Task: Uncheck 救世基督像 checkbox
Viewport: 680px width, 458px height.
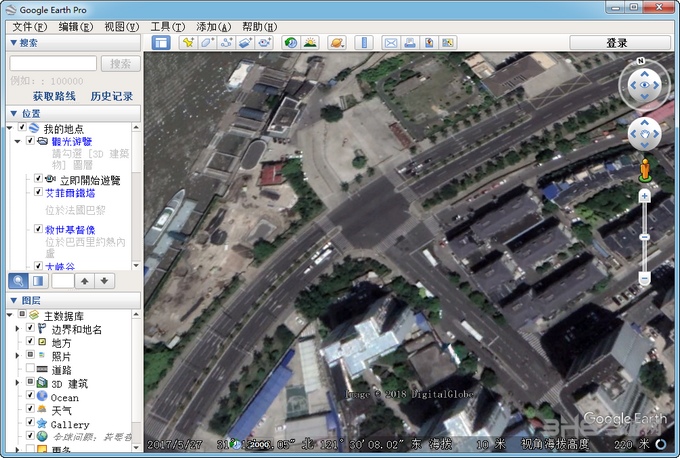Action: (x=38, y=229)
